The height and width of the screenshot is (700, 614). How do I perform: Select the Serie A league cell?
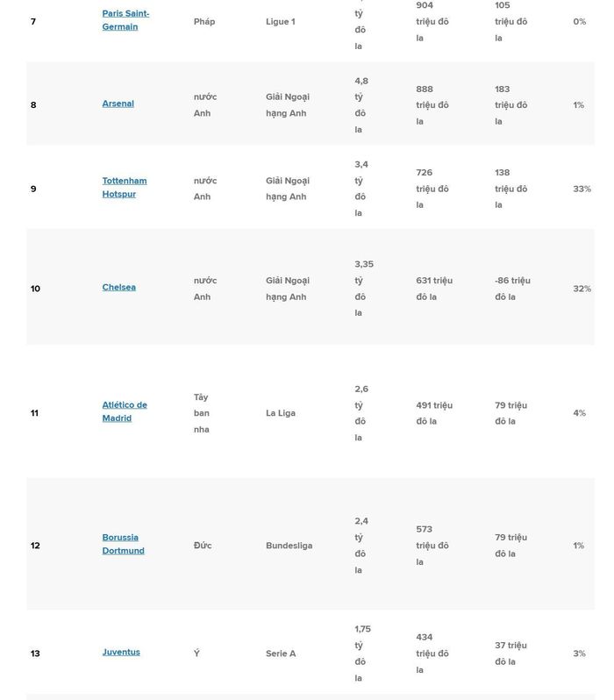pos(281,654)
